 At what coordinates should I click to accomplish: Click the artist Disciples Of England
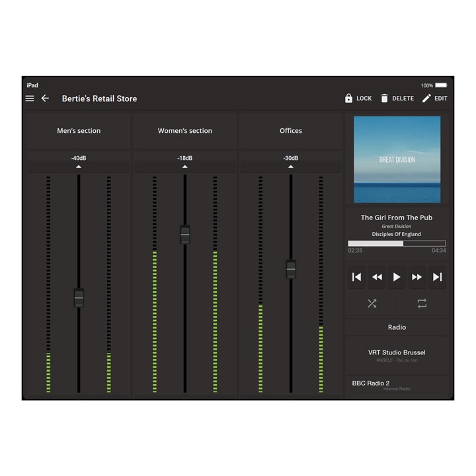tap(397, 234)
